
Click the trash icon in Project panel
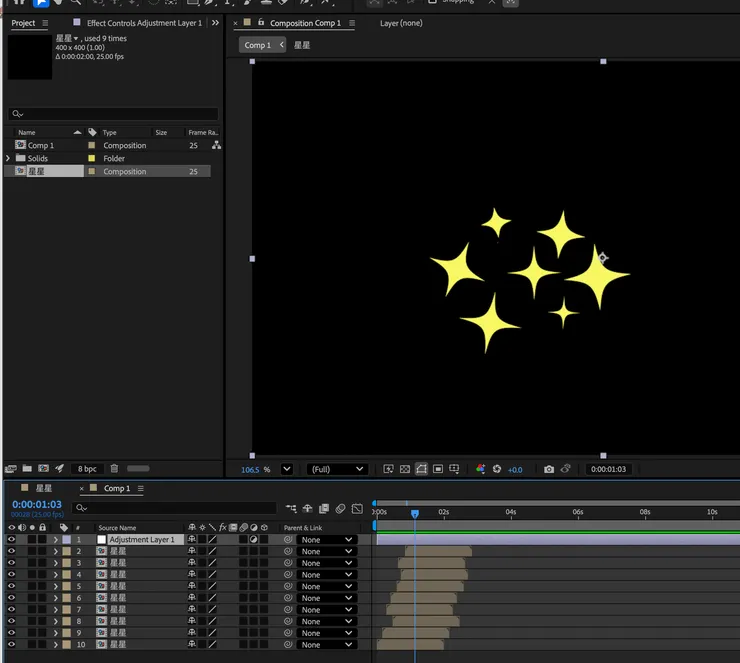point(114,469)
